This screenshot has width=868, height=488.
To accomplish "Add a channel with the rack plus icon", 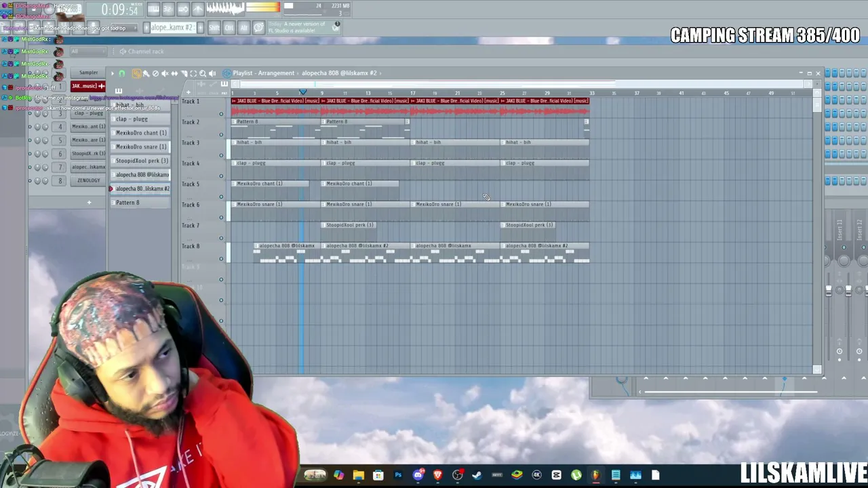I will pyautogui.click(x=89, y=202).
